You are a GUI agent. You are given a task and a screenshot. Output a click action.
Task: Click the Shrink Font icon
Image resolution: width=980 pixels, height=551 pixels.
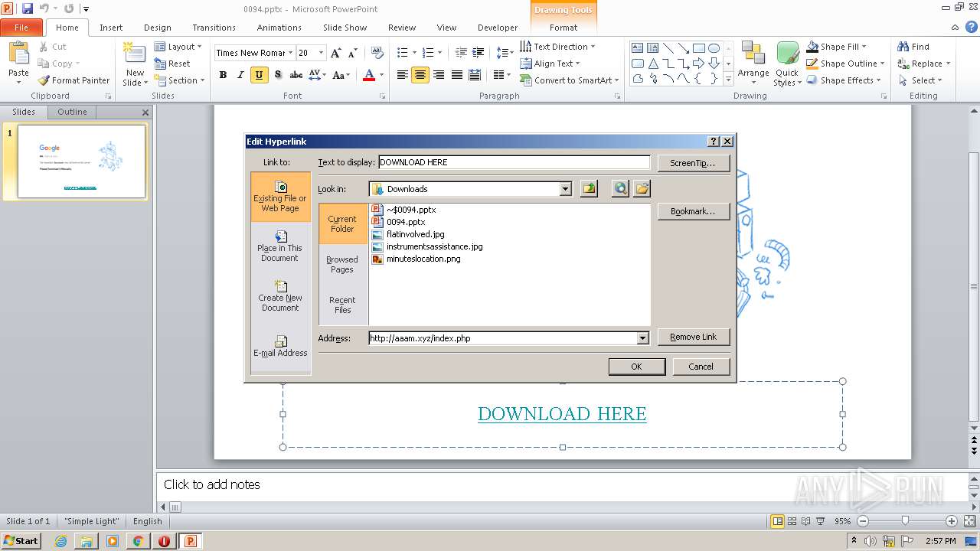point(352,53)
